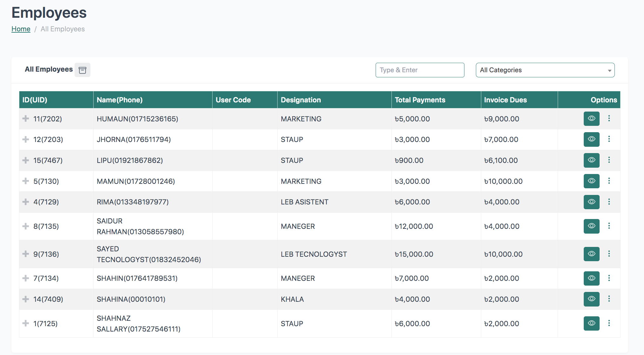The height and width of the screenshot is (355, 644).
Task: Click the archive icon beside All Employees
Action: [82, 70]
